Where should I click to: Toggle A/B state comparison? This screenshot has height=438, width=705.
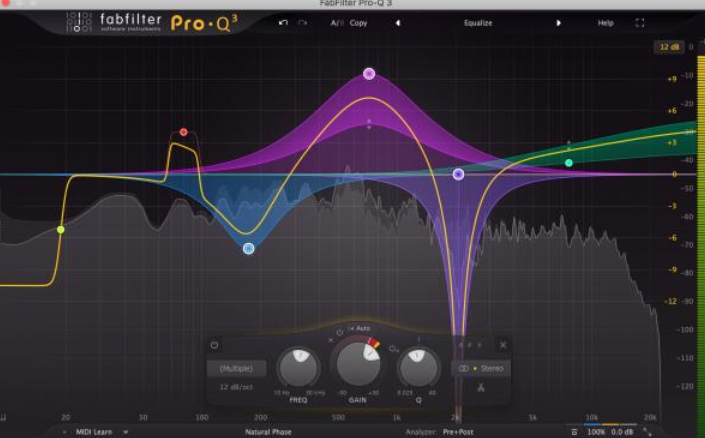pyautogui.click(x=337, y=23)
